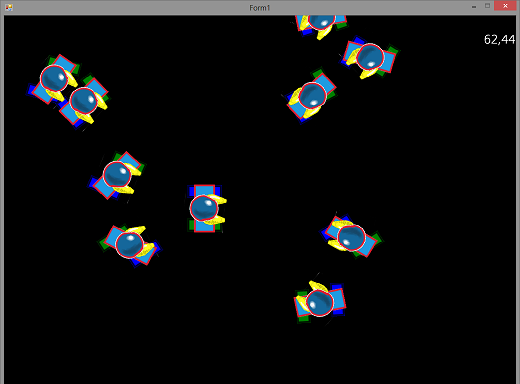Click the ship sprite nearest the 62,44 readout
Viewport: 520px width, 384px height.
pos(369,58)
